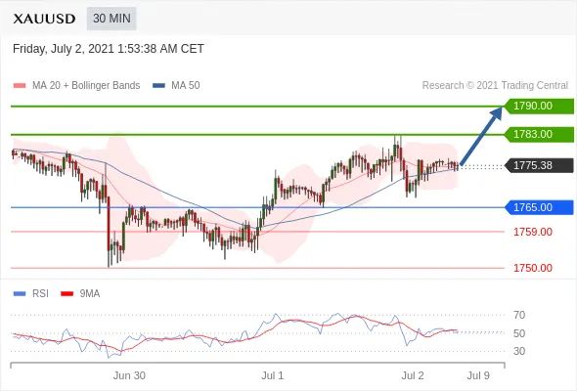Toggle MA 20 + Bollinger Bands legend label
Viewport: 577px width, 392px height.
[86, 86]
